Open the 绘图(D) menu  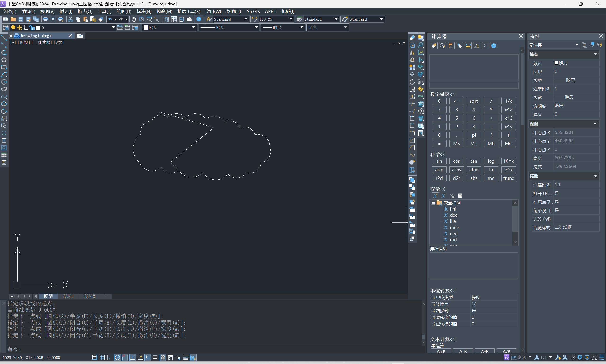click(124, 12)
